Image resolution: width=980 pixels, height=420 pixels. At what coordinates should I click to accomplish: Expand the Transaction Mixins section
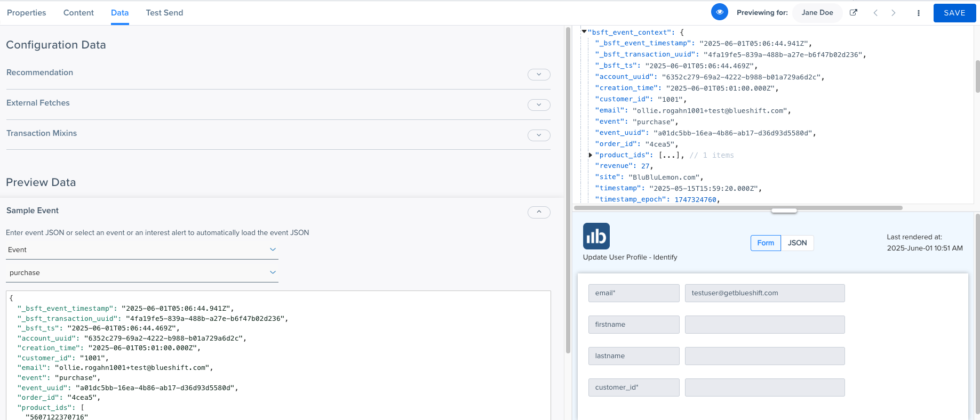[539, 135]
